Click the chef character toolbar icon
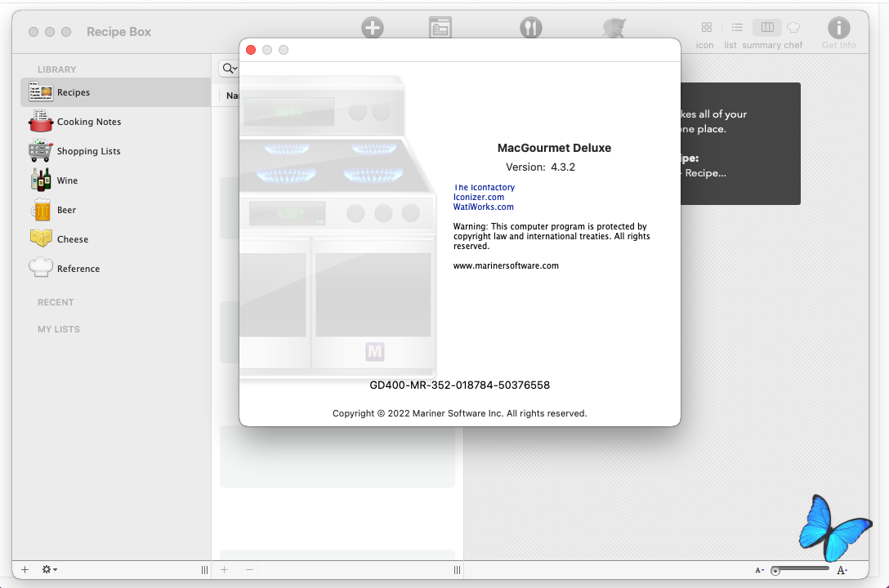The image size is (889, 588). (614, 28)
